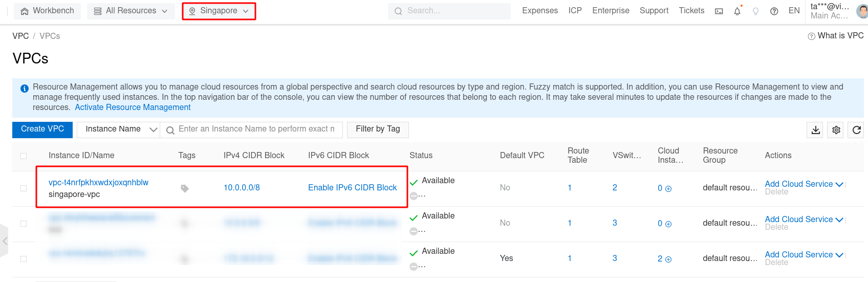Click the lightbulb icon in top bar

click(x=755, y=11)
